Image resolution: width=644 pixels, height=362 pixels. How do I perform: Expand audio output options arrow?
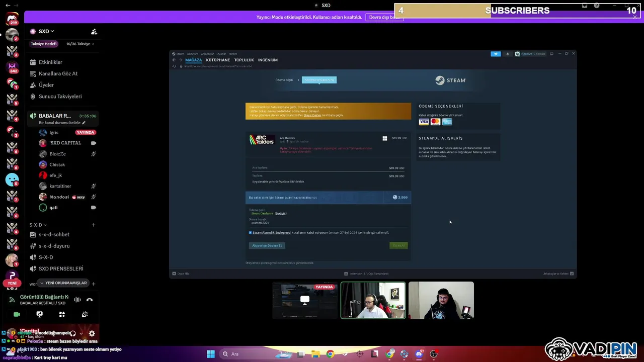point(81,333)
